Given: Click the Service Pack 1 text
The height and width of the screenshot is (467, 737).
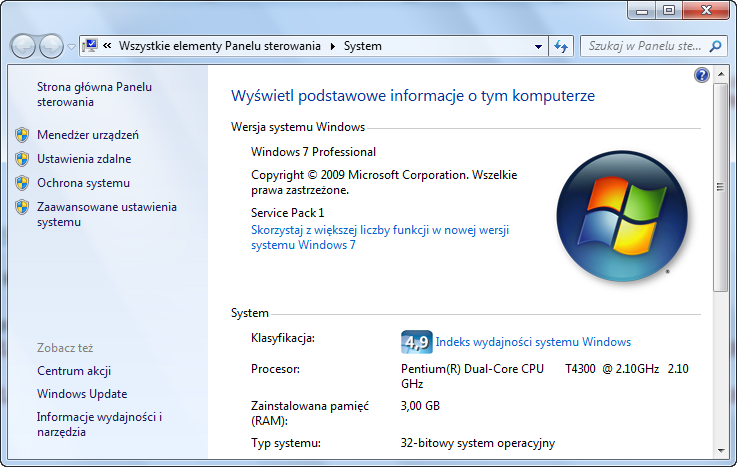Looking at the screenshot, I should [288, 213].
